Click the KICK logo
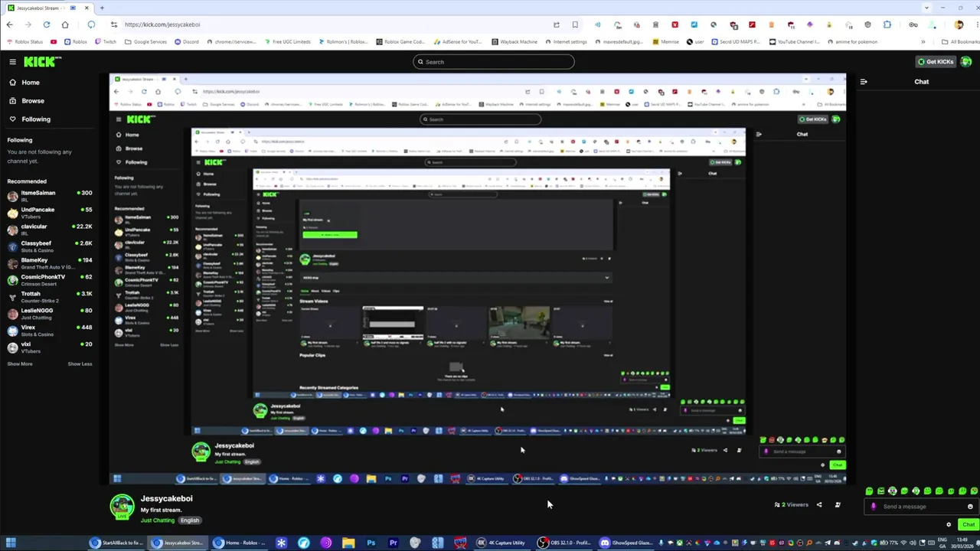980x551 pixels. pos(42,62)
